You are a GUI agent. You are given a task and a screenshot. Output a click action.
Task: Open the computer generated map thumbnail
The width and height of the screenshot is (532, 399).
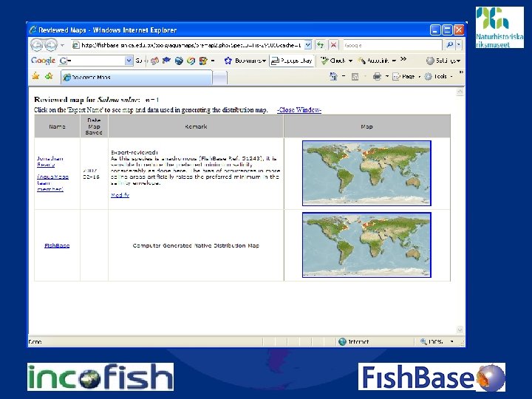pos(366,245)
